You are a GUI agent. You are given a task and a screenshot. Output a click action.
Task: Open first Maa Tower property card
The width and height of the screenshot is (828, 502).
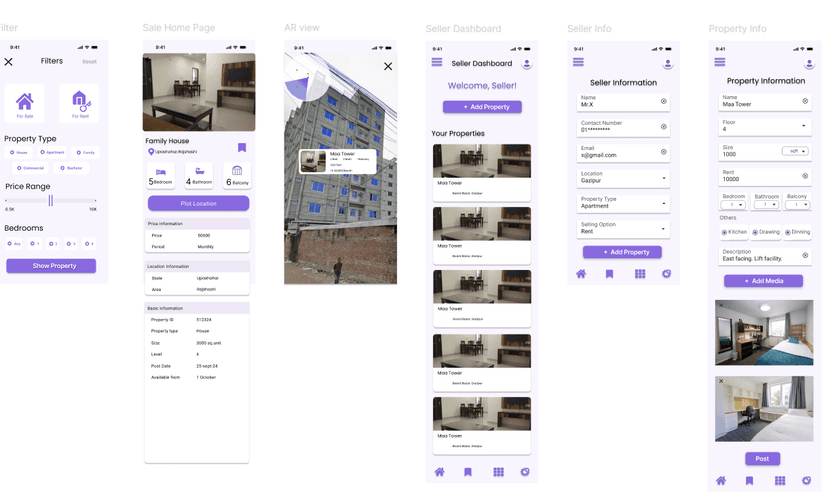click(x=481, y=170)
